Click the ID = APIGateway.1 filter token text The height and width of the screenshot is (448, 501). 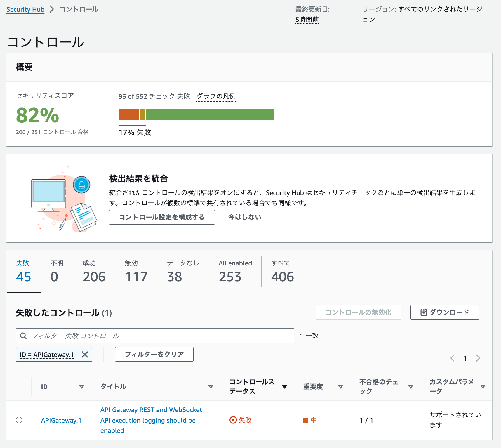click(47, 354)
